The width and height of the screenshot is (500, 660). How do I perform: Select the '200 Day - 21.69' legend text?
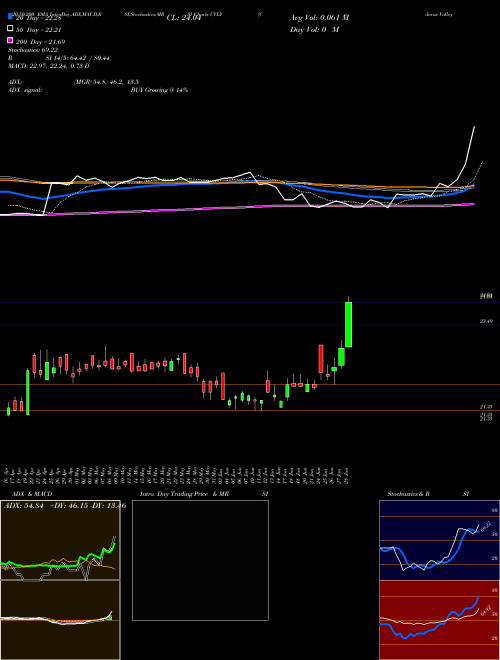tap(40, 42)
